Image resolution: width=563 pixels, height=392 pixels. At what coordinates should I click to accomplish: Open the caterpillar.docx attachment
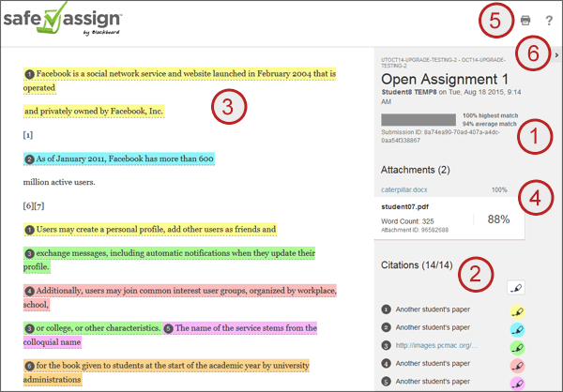pyautogui.click(x=403, y=189)
